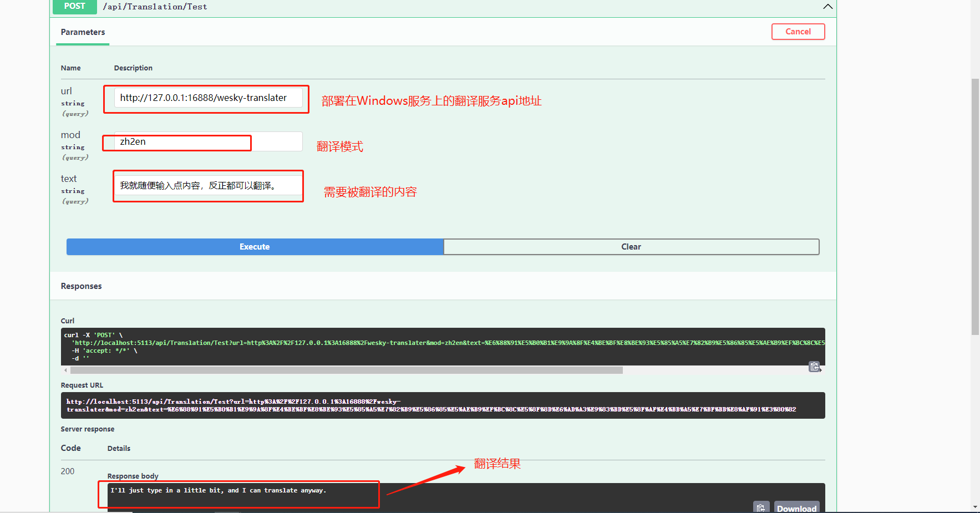This screenshot has height=513, width=980.
Task: Click the Curl label
Action: [x=68, y=321]
